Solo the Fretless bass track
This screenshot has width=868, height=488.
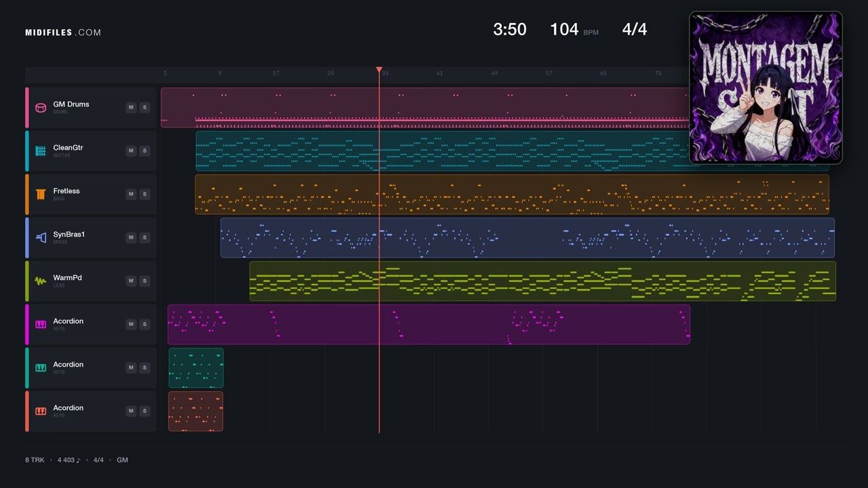144,194
